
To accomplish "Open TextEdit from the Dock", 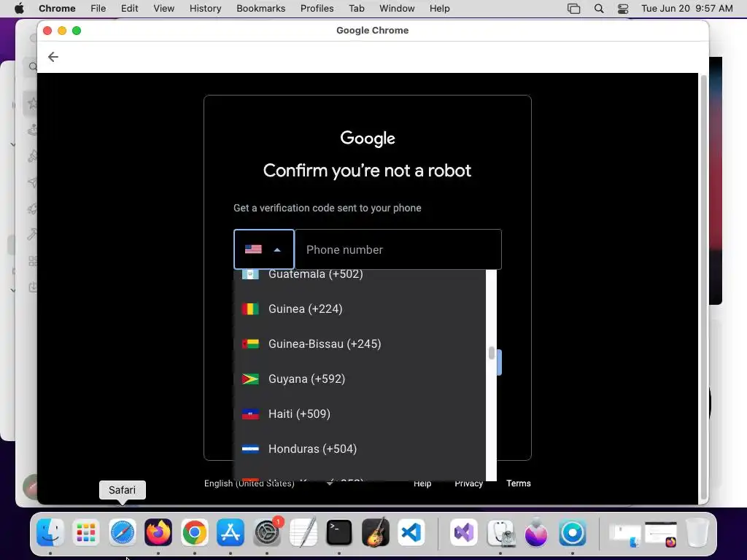I will [x=303, y=532].
